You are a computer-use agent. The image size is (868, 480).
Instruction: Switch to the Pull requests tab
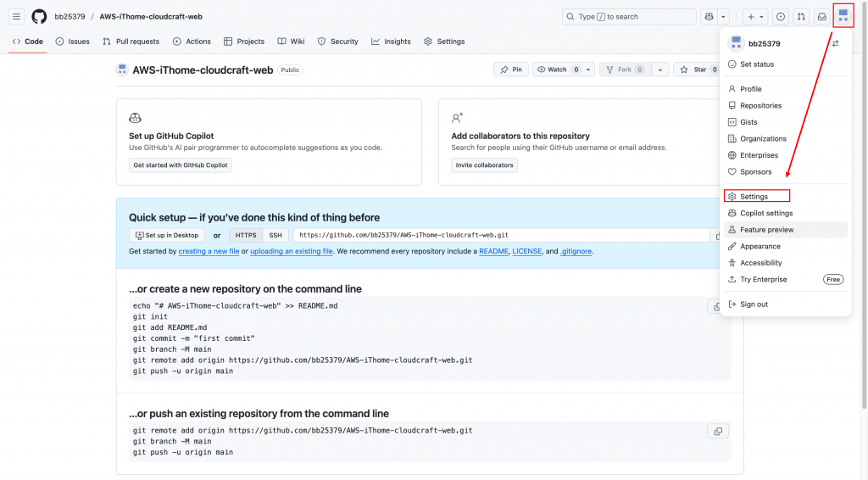tap(131, 42)
